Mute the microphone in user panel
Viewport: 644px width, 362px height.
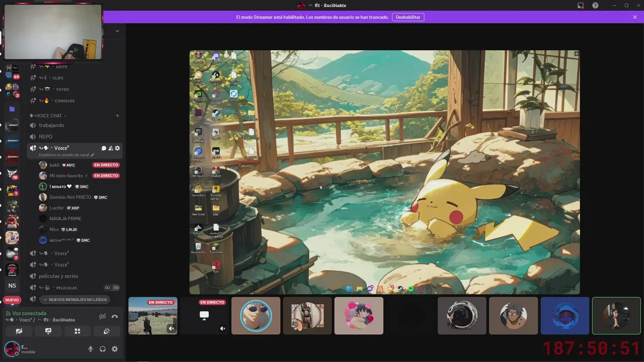(91, 349)
